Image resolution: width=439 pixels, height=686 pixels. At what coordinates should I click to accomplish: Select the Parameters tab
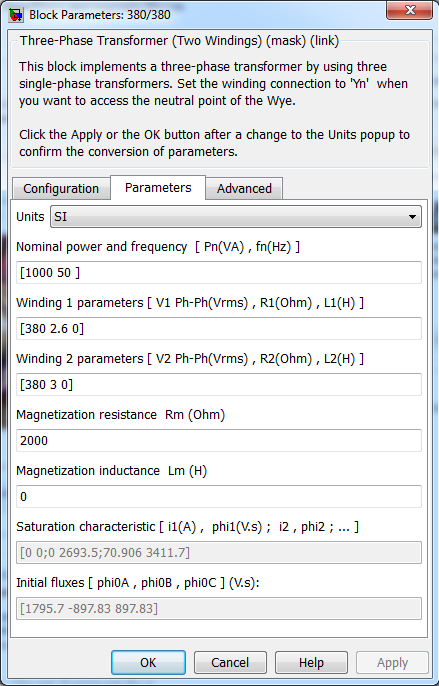coord(158,188)
